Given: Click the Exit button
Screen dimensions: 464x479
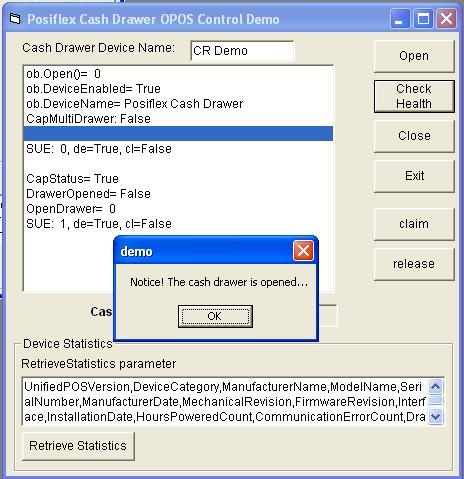Looking at the screenshot, I should pos(414,176).
